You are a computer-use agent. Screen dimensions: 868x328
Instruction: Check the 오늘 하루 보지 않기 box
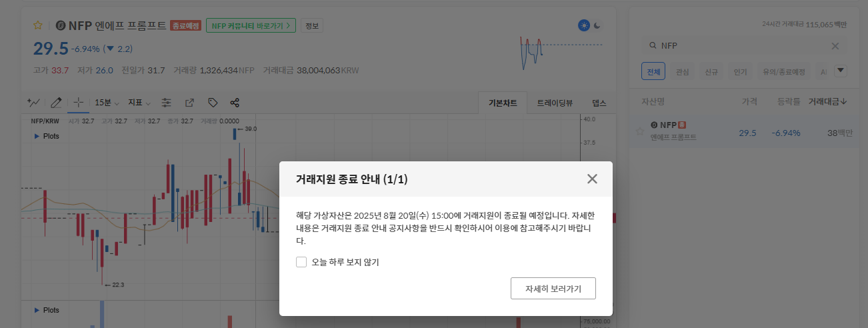(x=301, y=262)
